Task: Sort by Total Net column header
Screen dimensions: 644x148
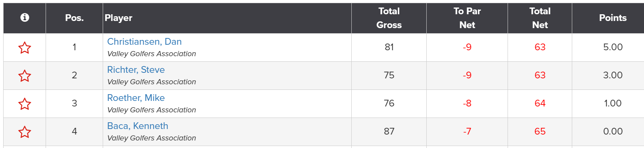Action: point(540,18)
